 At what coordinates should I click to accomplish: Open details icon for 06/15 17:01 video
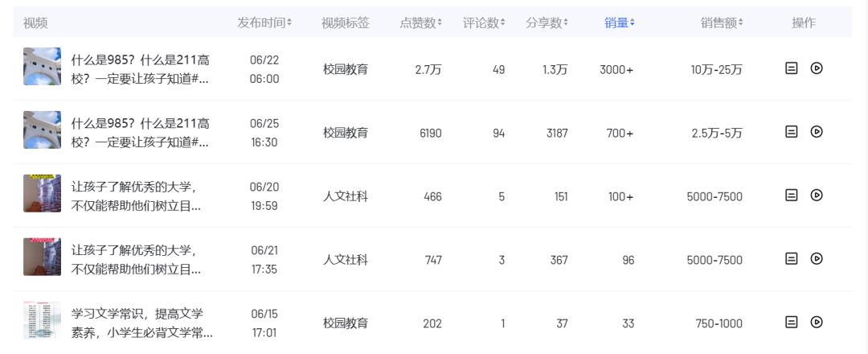click(x=792, y=322)
